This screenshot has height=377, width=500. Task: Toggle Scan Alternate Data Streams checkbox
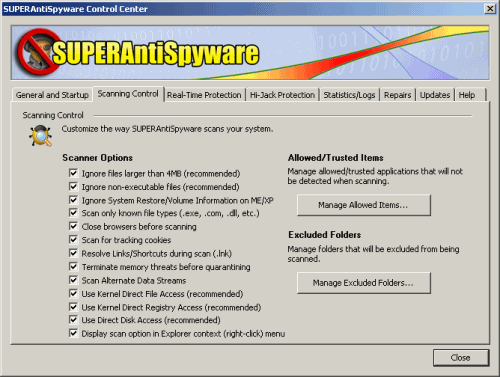coord(73,280)
